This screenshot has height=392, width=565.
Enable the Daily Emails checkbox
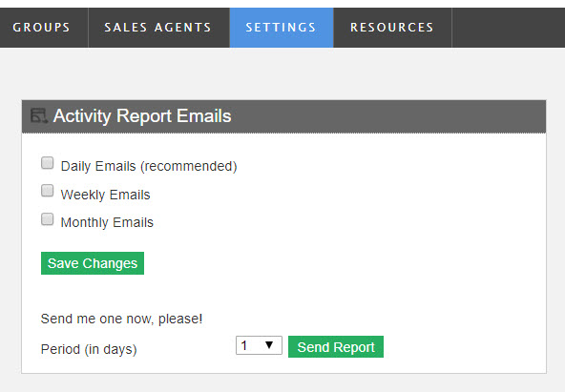[47, 163]
